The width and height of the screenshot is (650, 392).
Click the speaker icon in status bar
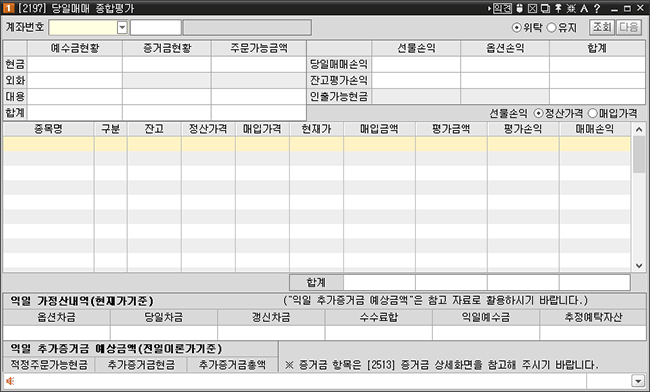tap(10, 381)
